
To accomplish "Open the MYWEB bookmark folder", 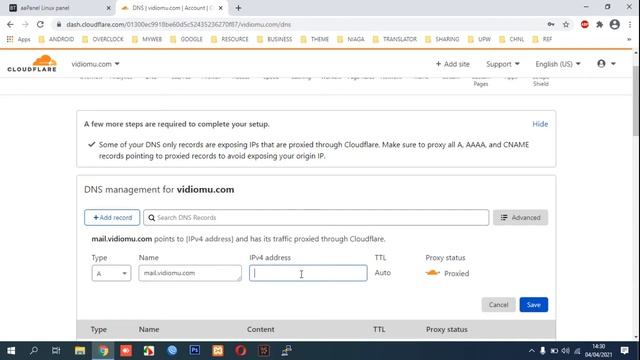I will point(147,39).
